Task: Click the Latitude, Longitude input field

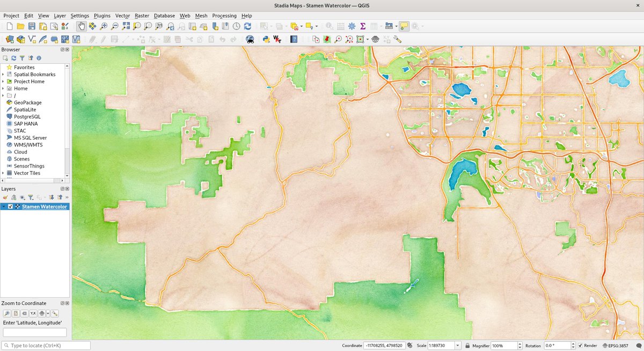Action: pos(35,332)
